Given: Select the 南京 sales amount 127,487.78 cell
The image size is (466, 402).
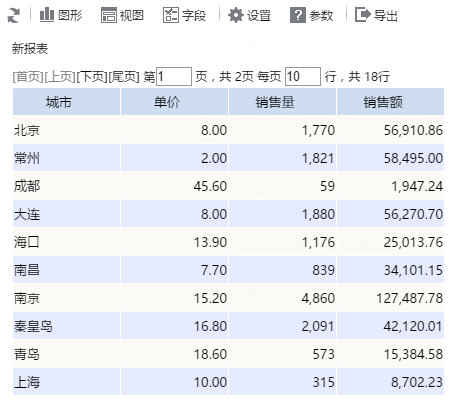Looking at the screenshot, I should [390, 298].
